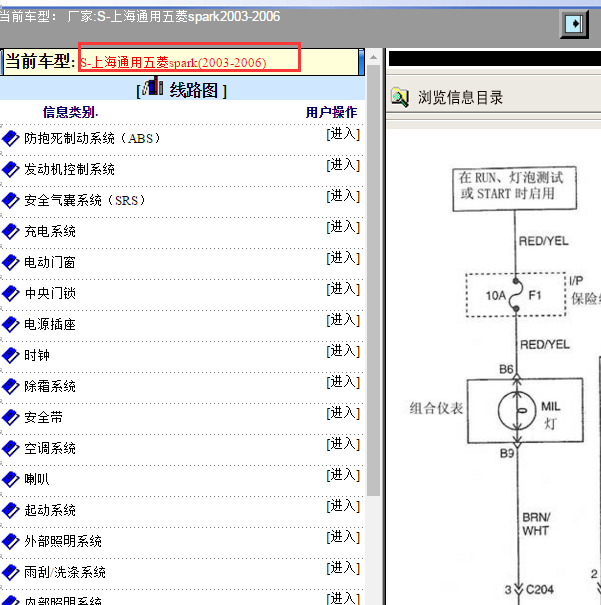Enter the 防抱死制动系统（ABS）wiring diagrams
Viewport: 601px width, 605px height.
pos(343,134)
